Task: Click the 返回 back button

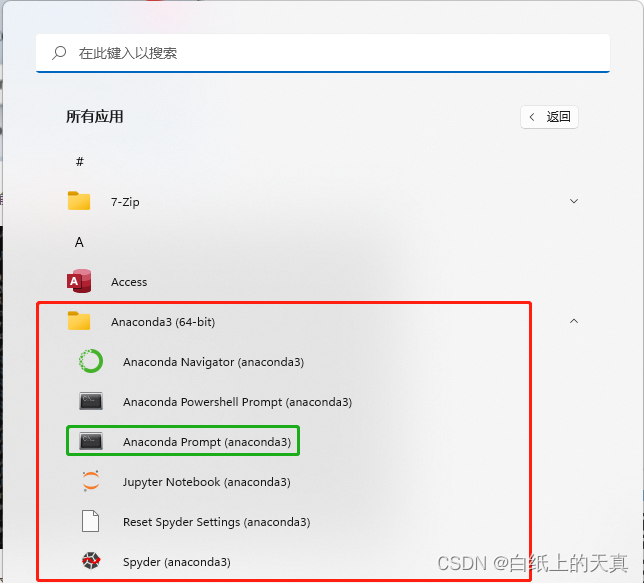Action: (x=549, y=117)
